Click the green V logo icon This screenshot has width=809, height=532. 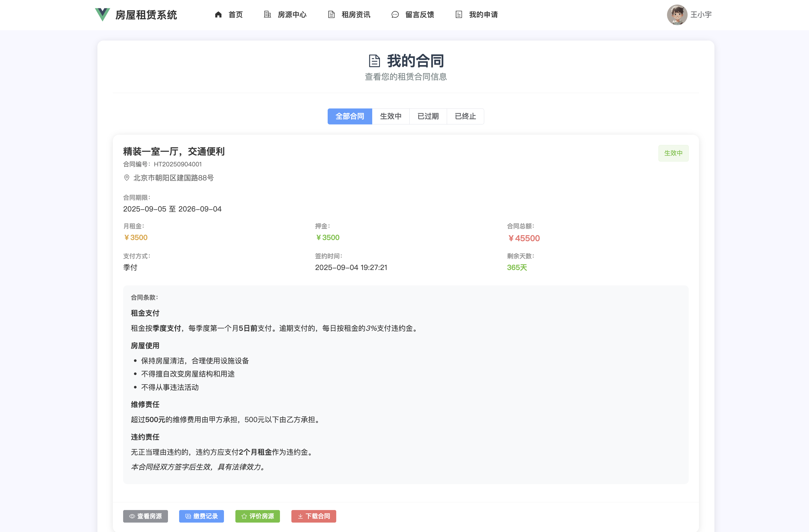[102, 15]
